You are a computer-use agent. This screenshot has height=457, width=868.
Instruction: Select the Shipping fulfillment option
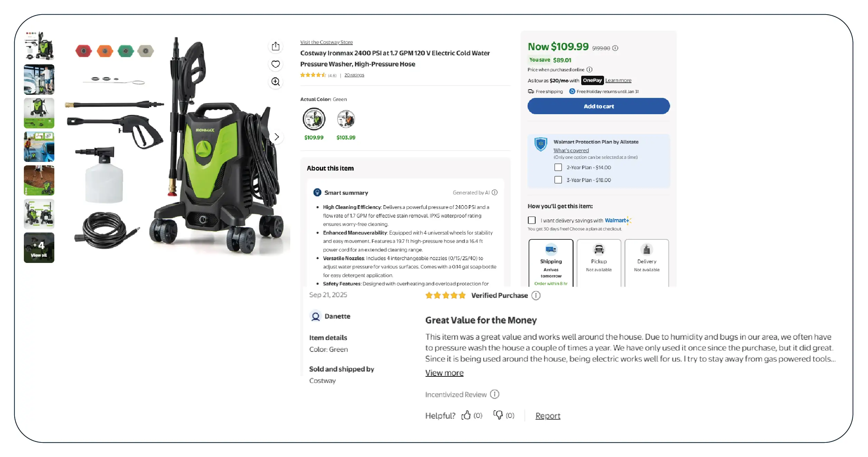click(x=551, y=263)
